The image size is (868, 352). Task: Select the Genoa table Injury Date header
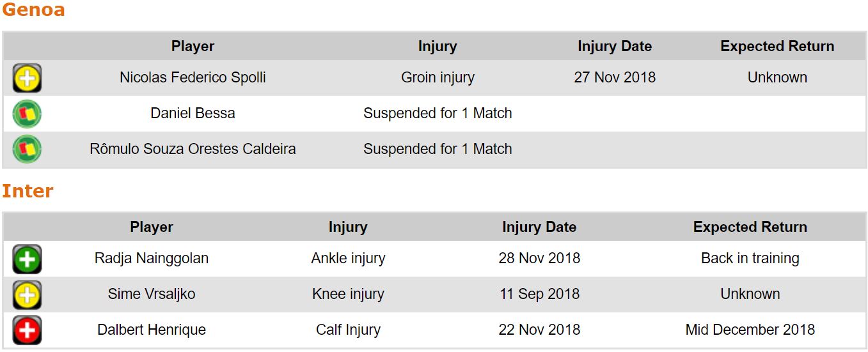point(614,47)
